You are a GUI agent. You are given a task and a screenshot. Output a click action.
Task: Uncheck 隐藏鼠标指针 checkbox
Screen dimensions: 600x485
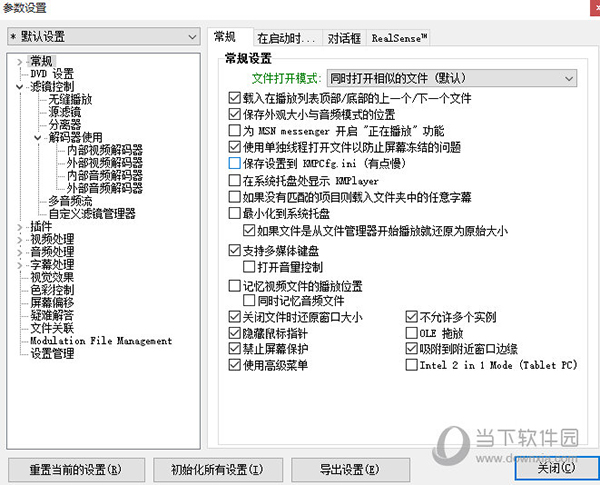tap(234, 333)
